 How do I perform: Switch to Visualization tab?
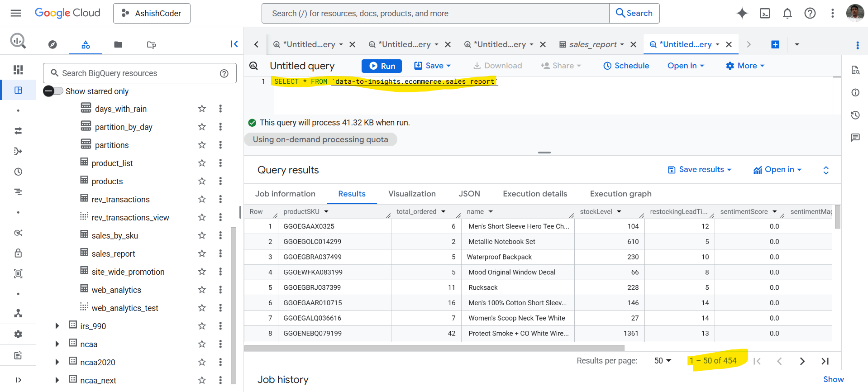(412, 194)
